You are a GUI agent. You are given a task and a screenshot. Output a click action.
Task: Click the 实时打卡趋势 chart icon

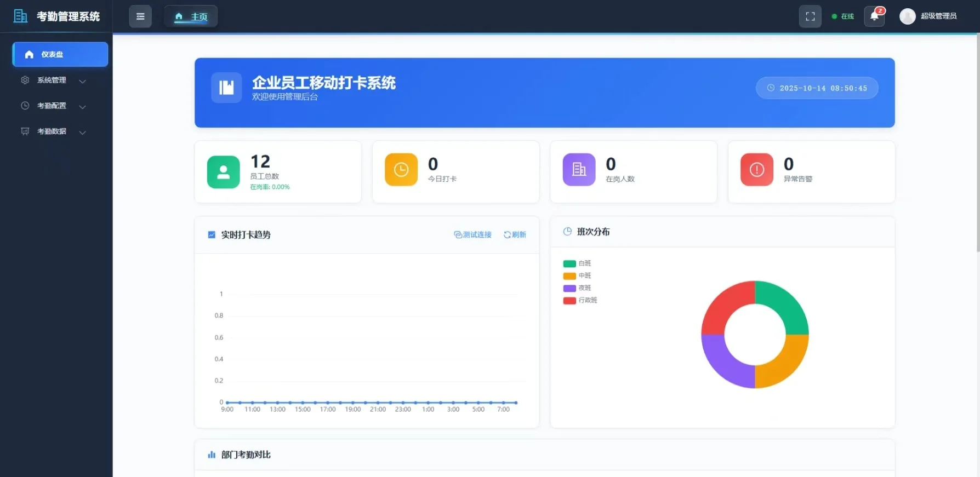click(212, 234)
